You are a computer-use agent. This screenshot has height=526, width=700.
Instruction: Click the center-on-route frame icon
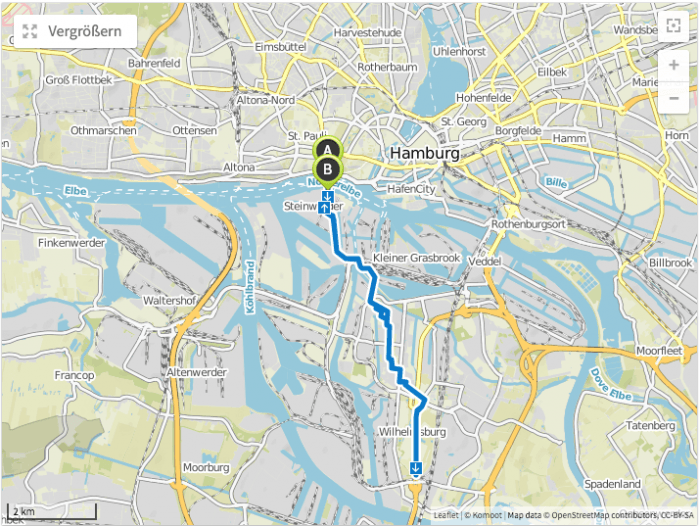pos(673,25)
